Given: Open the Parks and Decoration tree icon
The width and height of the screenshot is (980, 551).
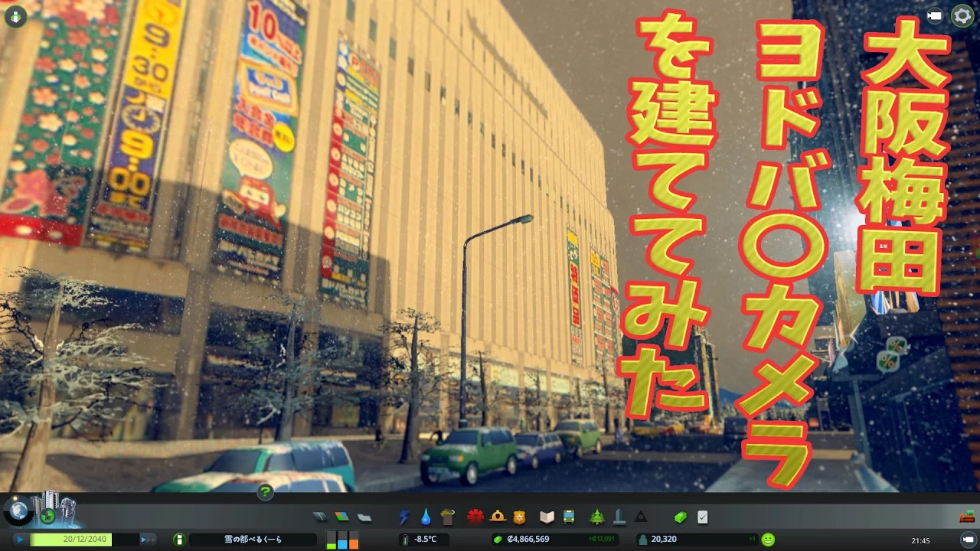Looking at the screenshot, I should pos(597,517).
